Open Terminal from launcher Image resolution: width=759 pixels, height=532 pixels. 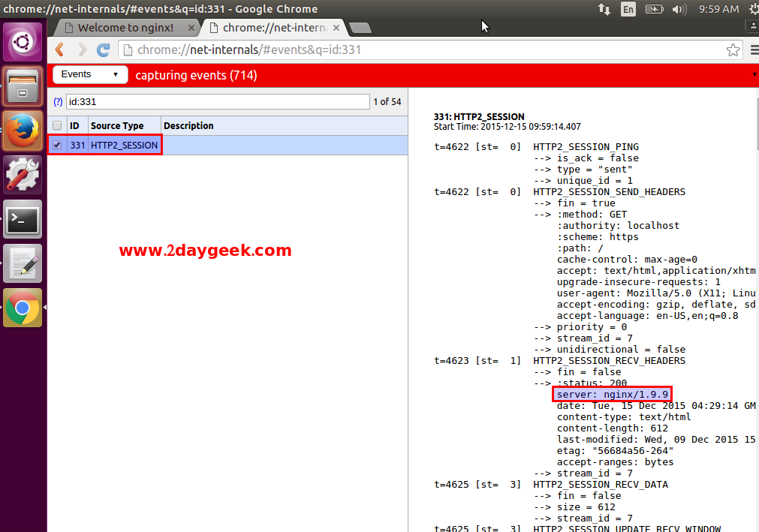click(x=23, y=220)
